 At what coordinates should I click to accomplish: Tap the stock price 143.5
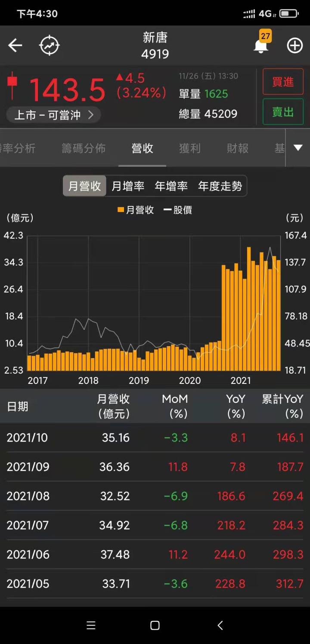coord(67,89)
